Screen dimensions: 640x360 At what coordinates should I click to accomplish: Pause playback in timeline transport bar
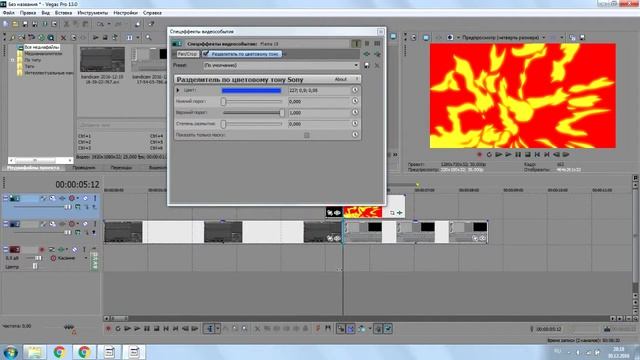pos(147,329)
